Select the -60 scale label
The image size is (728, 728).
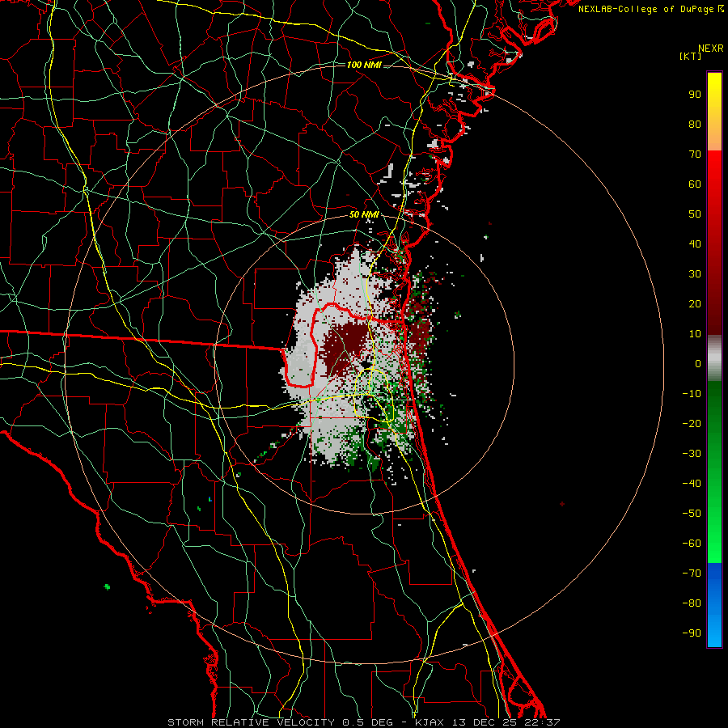(x=692, y=544)
